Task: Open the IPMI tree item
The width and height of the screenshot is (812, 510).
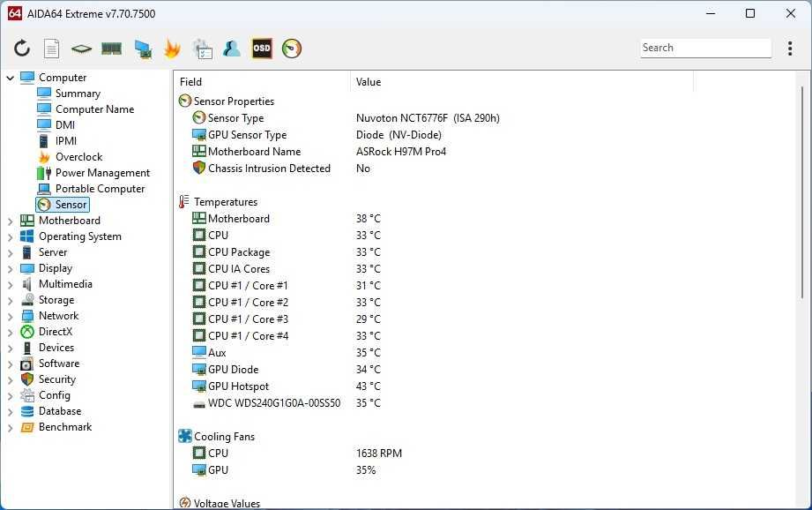Action: coord(66,141)
